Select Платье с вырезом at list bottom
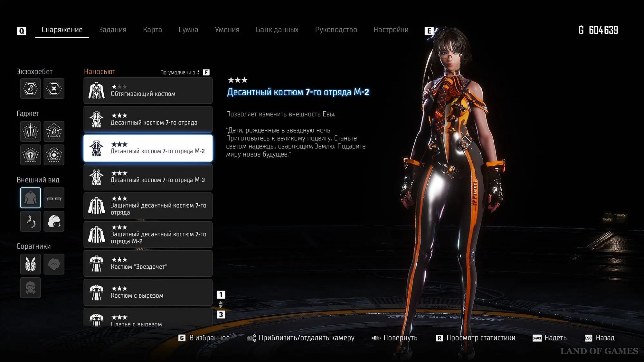This screenshot has height=362, width=644. point(148,318)
